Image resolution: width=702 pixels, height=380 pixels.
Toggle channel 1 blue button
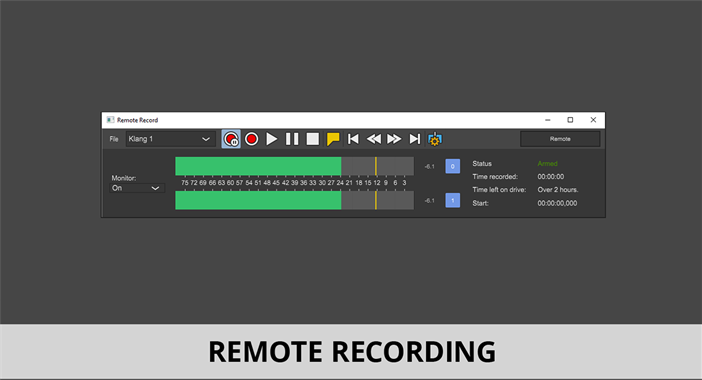453,200
